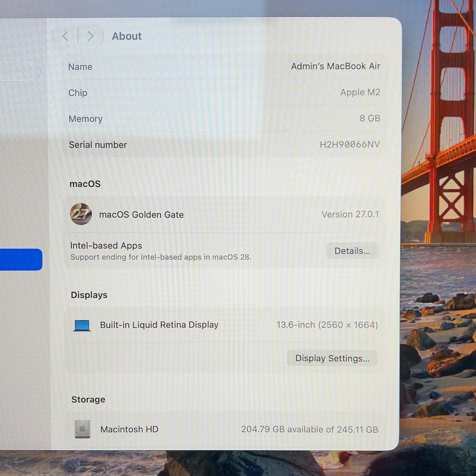Click the "Chip" label

coord(78,93)
